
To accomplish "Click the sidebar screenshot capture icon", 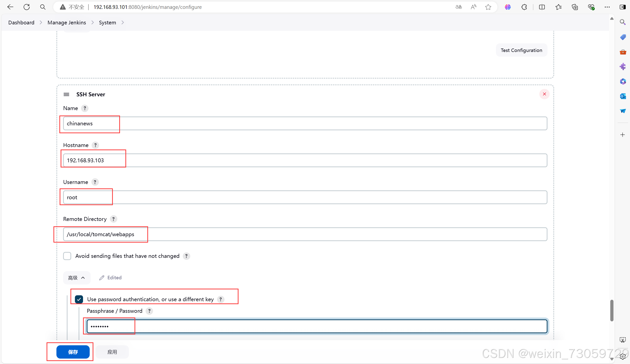I will pyautogui.click(x=623, y=340).
